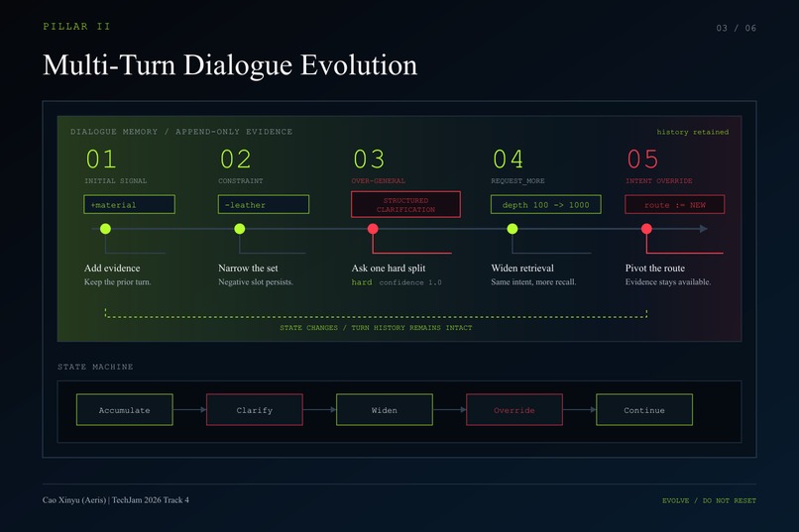Click the 03 / 06 page indicator

pyautogui.click(x=737, y=28)
